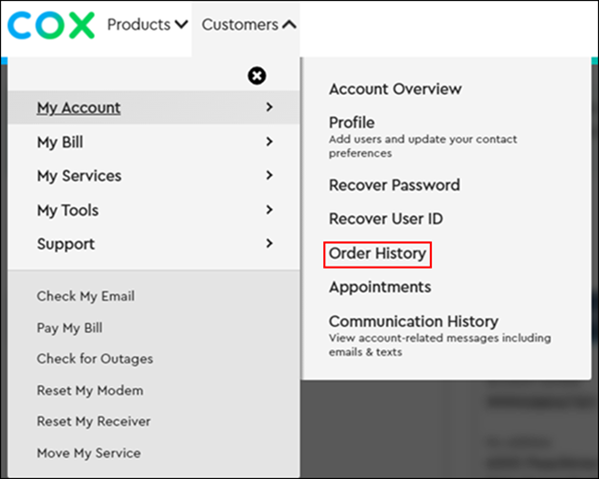The height and width of the screenshot is (479, 599).
Task: Click Reset My Modem quick link
Action: 90,391
